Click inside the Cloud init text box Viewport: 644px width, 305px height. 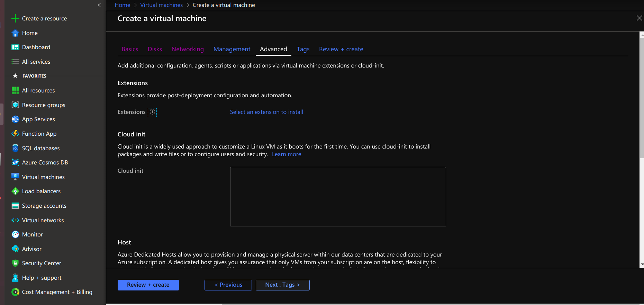click(x=338, y=197)
